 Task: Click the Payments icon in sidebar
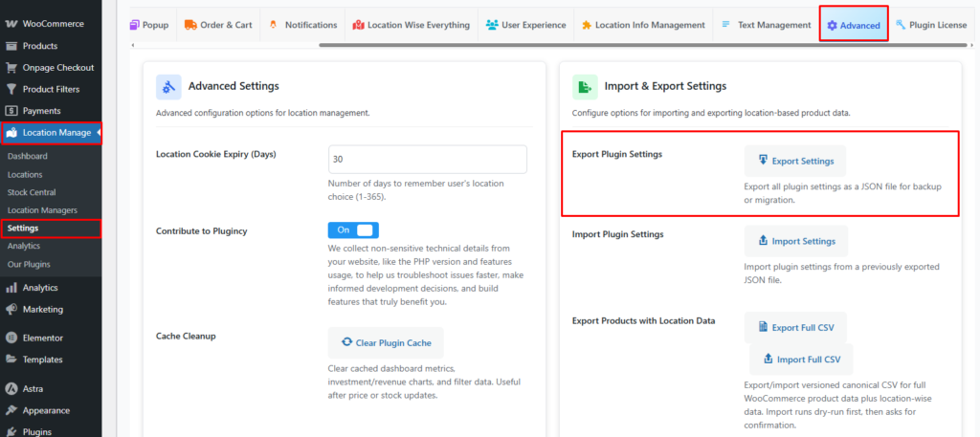point(11,111)
